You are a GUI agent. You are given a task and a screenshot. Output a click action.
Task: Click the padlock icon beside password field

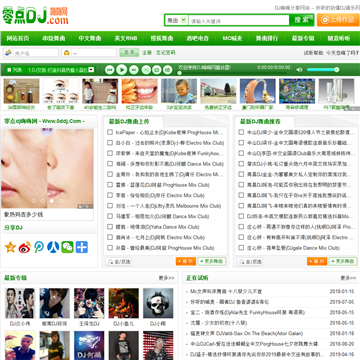tap(66, 53)
